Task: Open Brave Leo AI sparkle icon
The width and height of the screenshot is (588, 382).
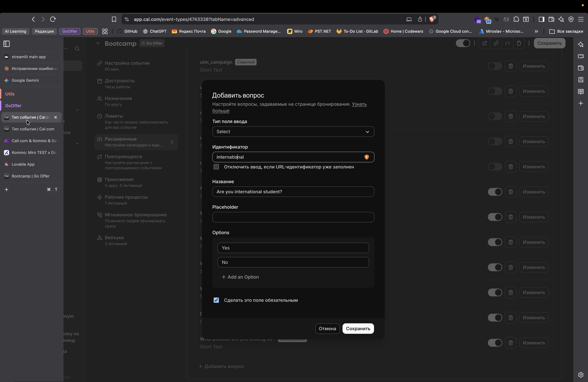Action: tap(561, 19)
